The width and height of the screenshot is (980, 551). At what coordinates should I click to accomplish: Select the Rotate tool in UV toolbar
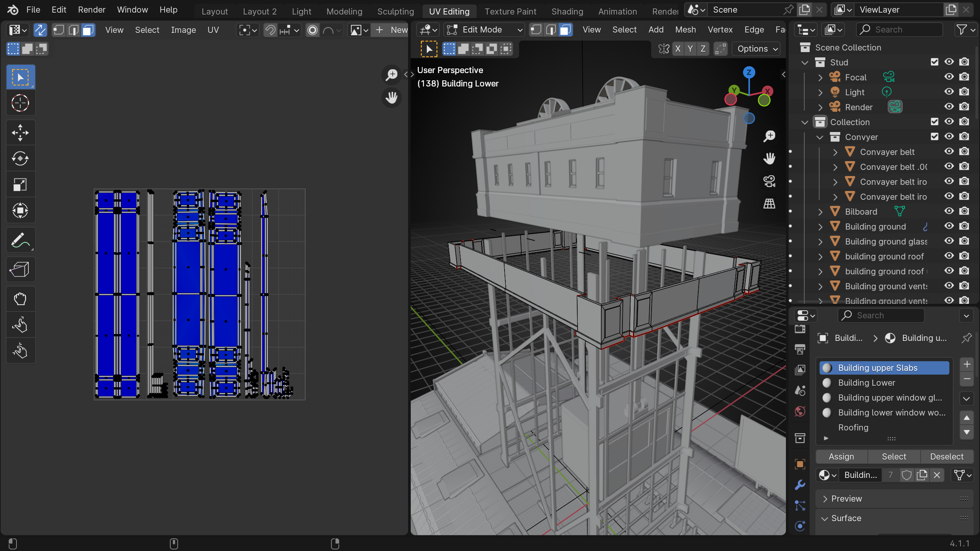[x=21, y=159]
